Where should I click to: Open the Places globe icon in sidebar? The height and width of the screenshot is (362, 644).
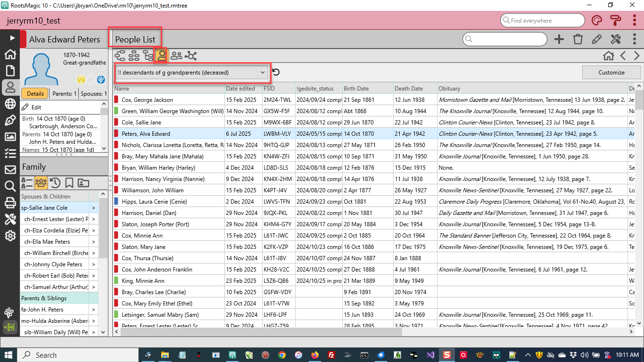(10, 104)
